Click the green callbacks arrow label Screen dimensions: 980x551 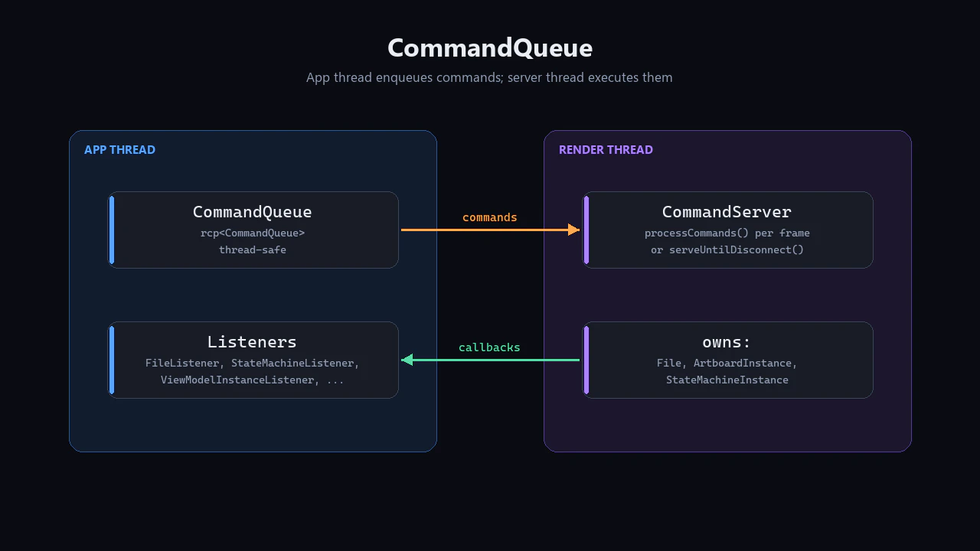click(x=490, y=347)
